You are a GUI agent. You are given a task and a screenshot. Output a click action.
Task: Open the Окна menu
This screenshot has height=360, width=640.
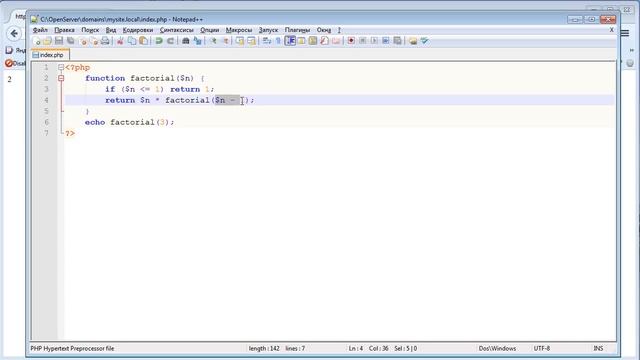tap(324, 30)
